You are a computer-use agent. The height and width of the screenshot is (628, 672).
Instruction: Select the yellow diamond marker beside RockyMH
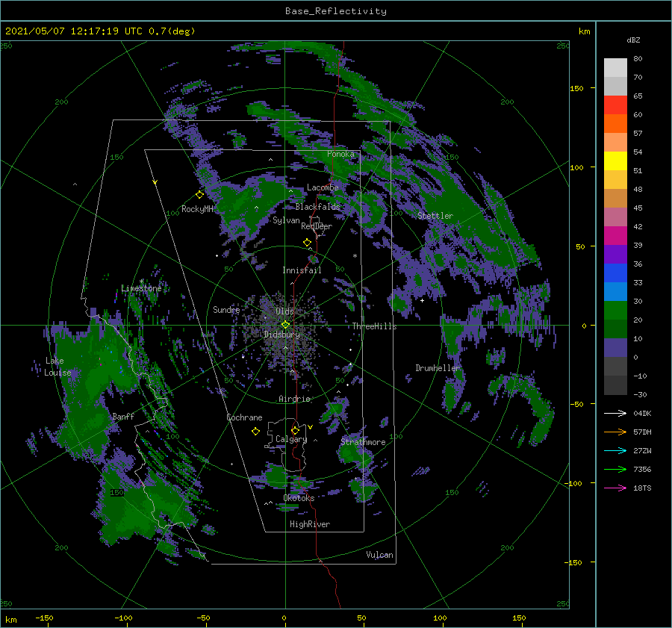coord(199,195)
